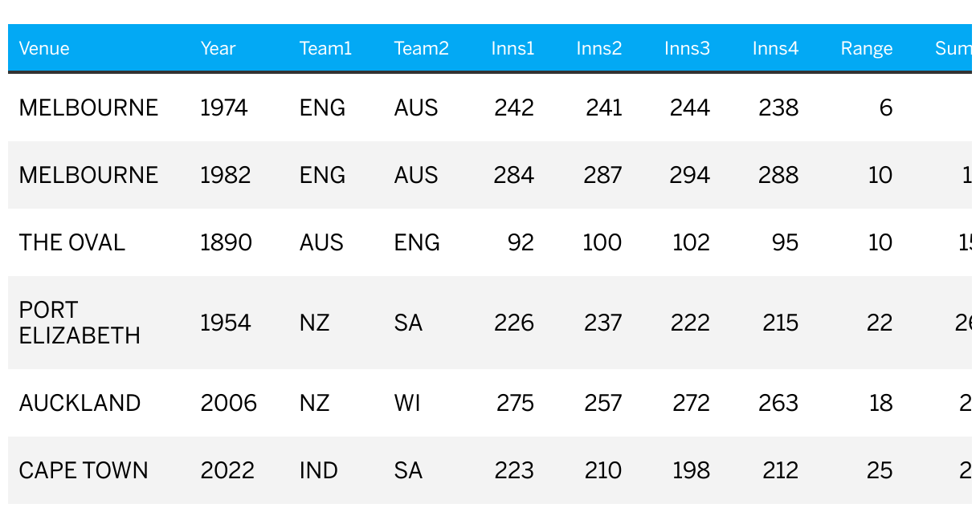Click the AUCKLAND venue cell
The width and height of the screenshot is (980, 512).
(80, 403)
